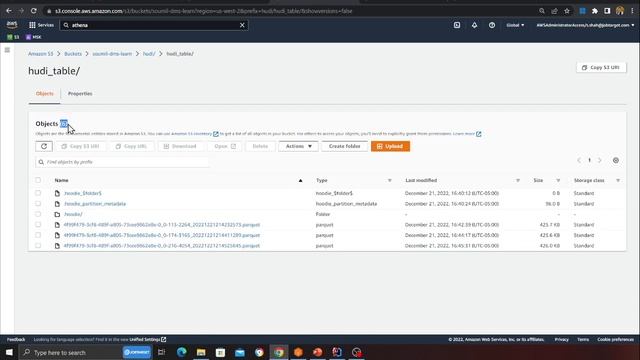The width and height of the screenshot is (640, 360).
Task: Click the Learn more link
Action: coord(467,134)
